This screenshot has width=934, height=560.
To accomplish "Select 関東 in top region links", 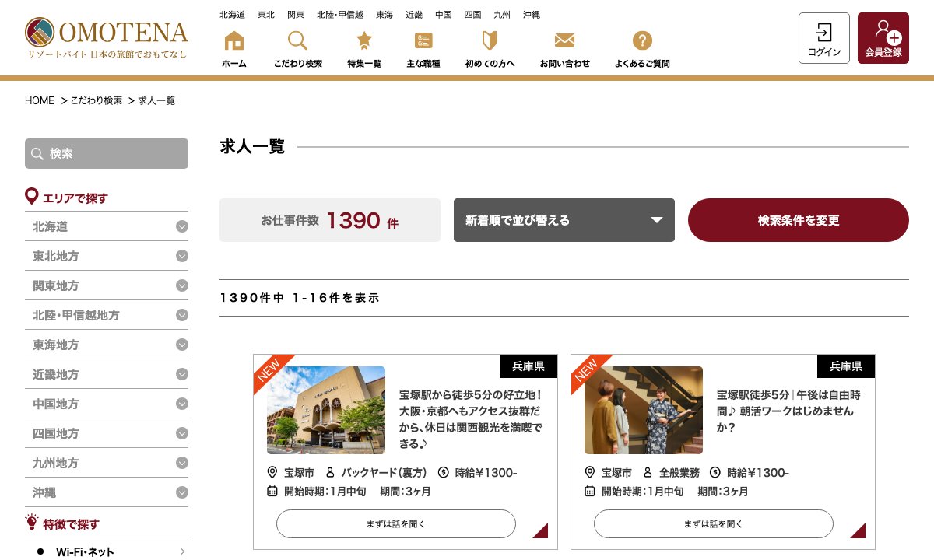I will tap(296, 15).
